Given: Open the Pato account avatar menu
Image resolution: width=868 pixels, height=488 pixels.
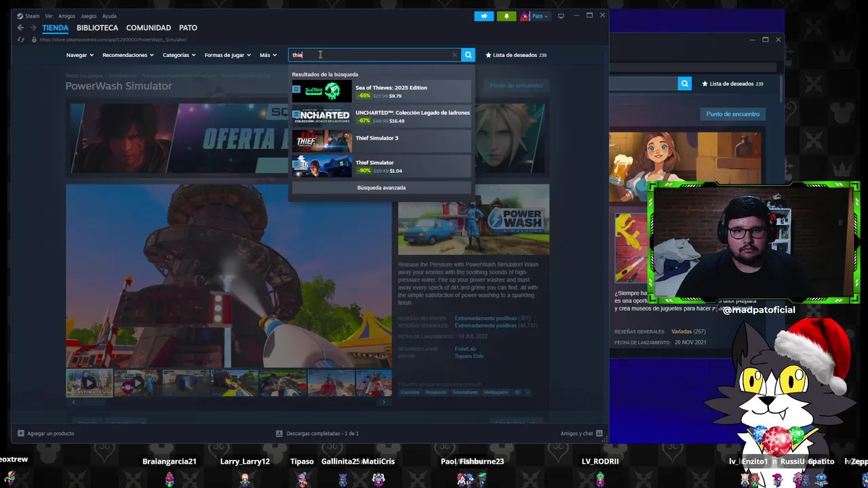Looking at the screenshot, I should click(x=535, y=16).
